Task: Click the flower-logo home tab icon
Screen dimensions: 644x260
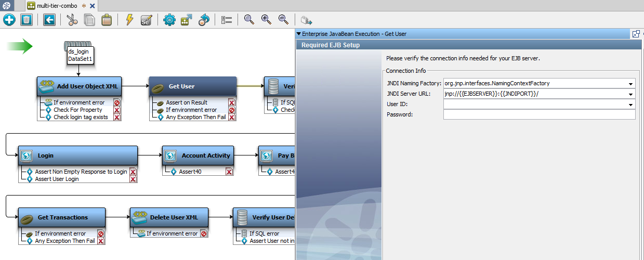Action: (6, 5)
